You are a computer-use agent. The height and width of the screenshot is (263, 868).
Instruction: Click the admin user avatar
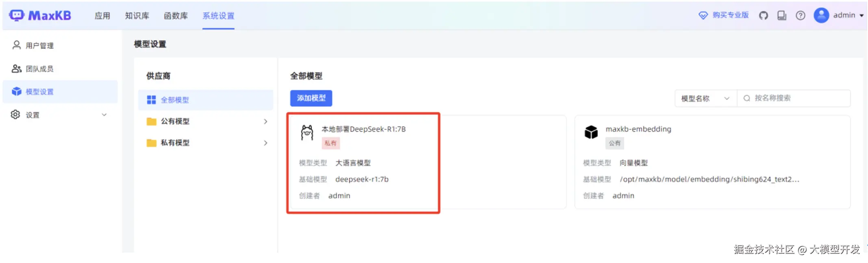coord(821,15)
